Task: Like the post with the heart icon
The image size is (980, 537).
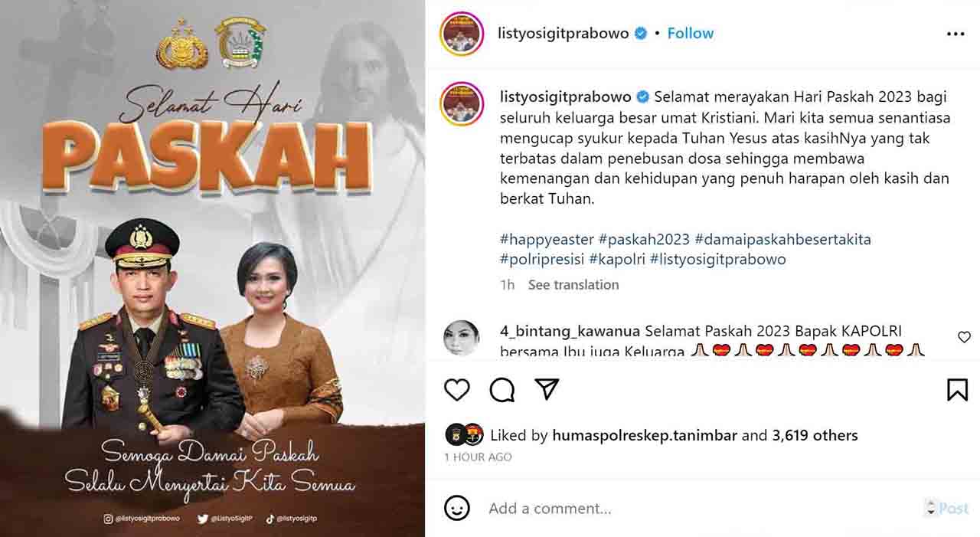Action: [x=457, y=390]
